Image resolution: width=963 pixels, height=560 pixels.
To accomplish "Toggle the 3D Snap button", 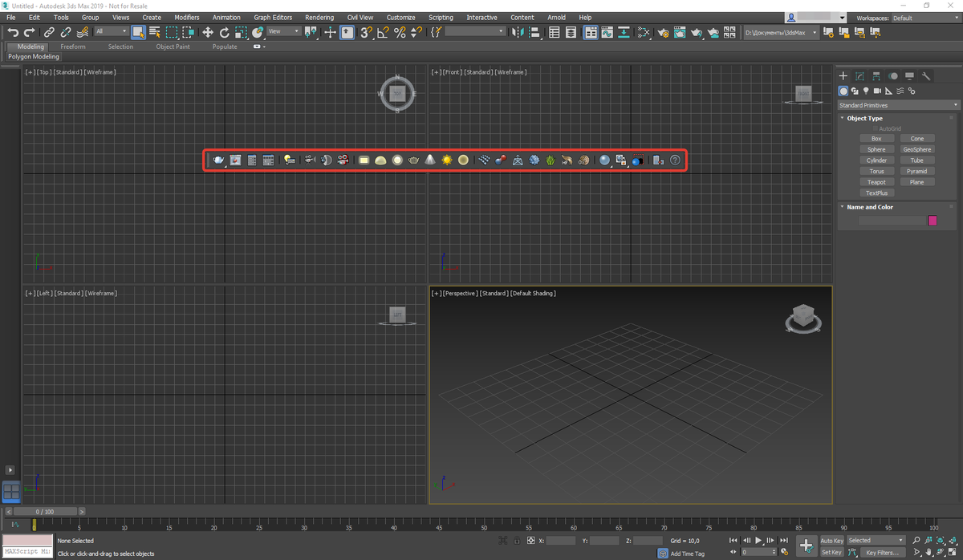I will point(365,33).
